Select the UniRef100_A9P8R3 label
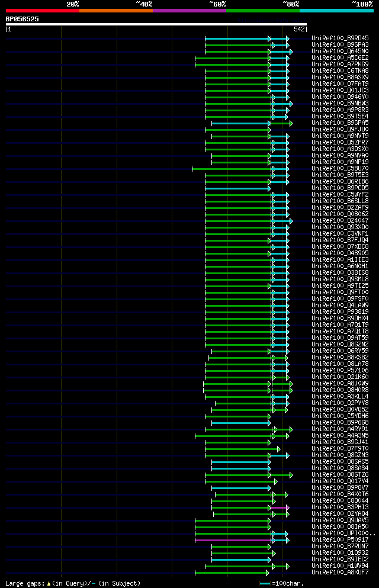The image size is (379, 588). (340, 110)
